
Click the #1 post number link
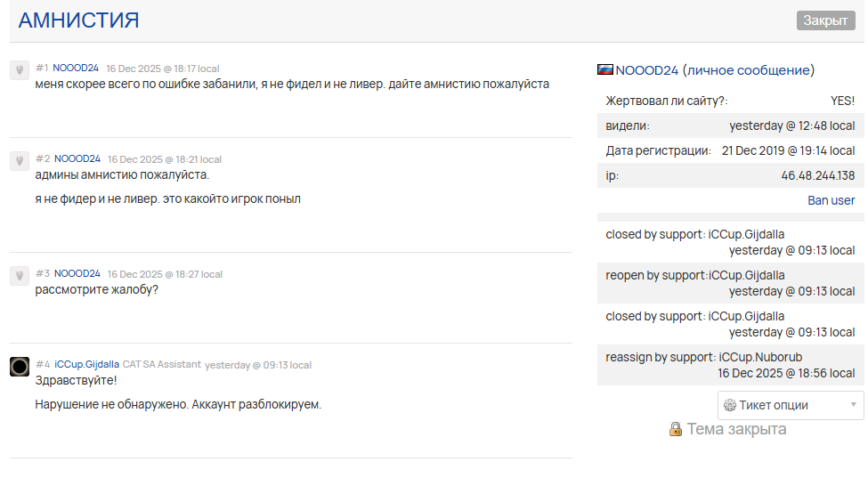coord(42,69)
